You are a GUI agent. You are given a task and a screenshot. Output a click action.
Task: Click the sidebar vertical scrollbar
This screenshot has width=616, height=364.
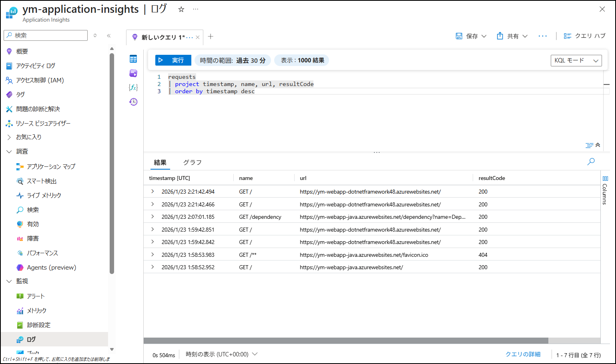[x=112, y=164]
